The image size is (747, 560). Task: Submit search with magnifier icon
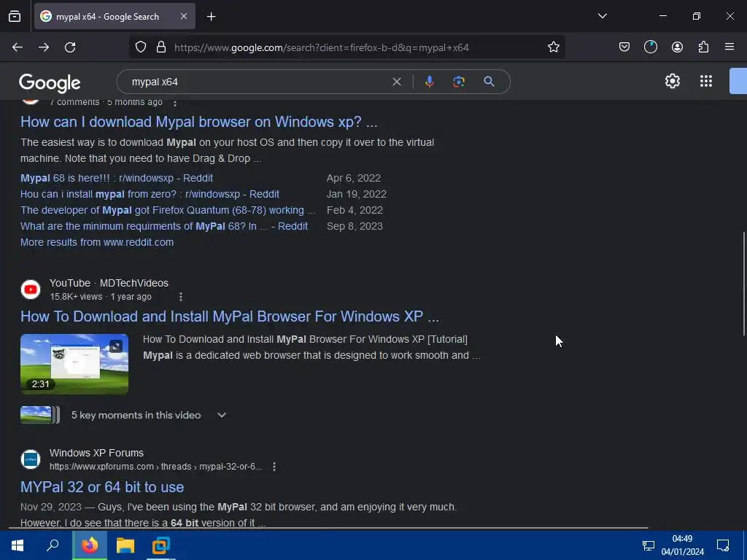[x=489, y=82]
